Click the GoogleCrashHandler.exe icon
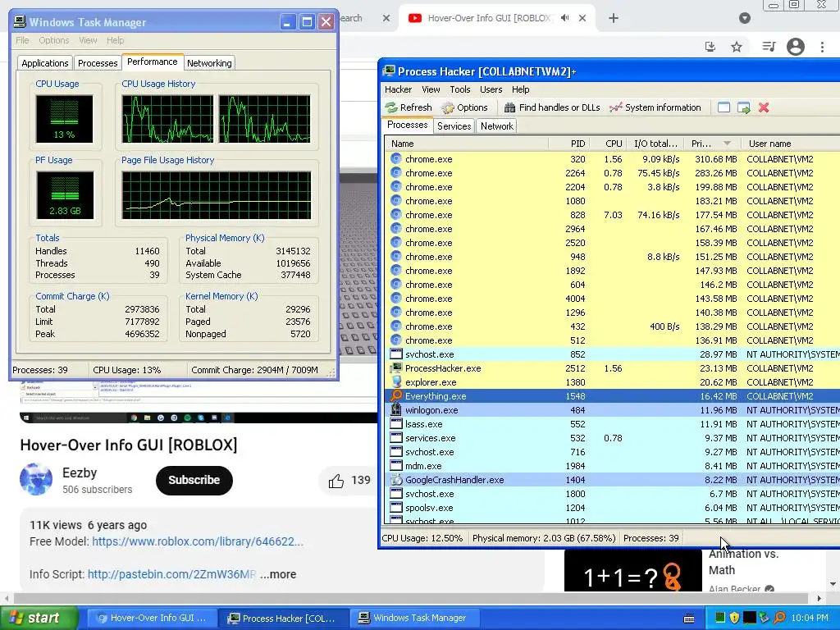The height and width of the screenshot is (630, 840). point(396,479)
